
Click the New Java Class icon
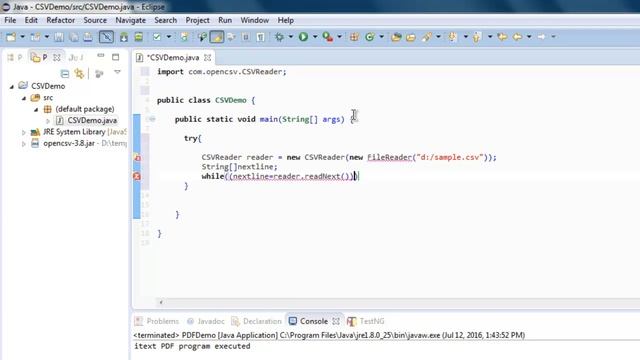tap(370, 37)
